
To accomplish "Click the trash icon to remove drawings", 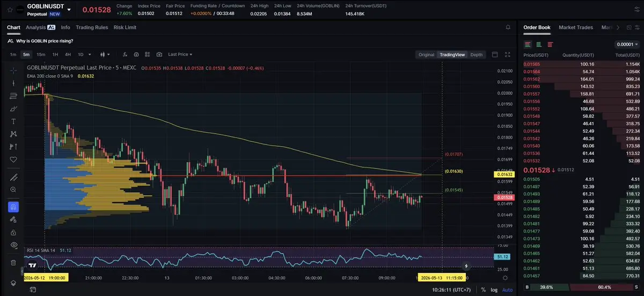I will [13, 263].
